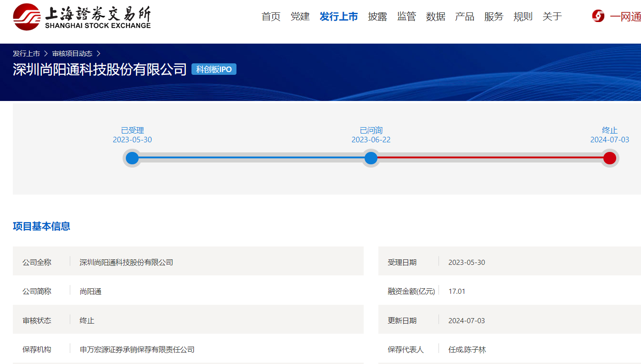Open the 监管 menu item
641x364 pixels.
click(x=407, y=17)
